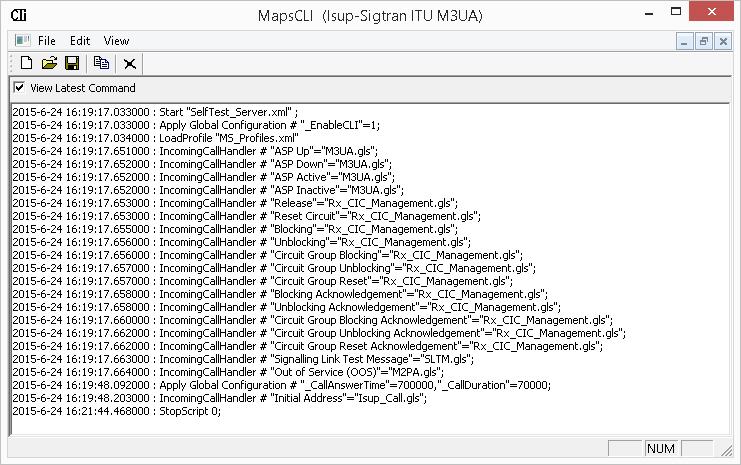Open a file using the folder icon
The height and width of the screenshot is (465, 741).
[x=49, y=63]
